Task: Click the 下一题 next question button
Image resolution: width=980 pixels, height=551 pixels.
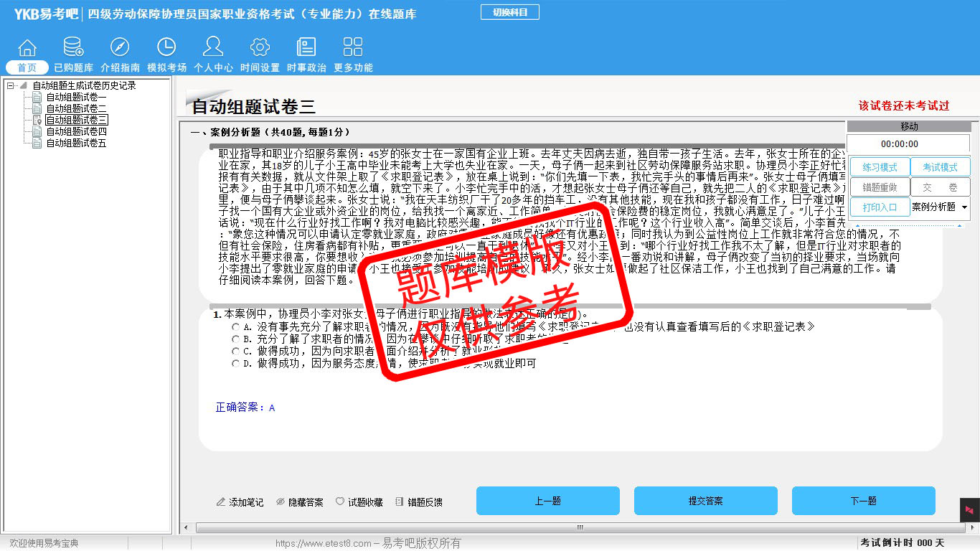Action: click(x=863, y=501)
